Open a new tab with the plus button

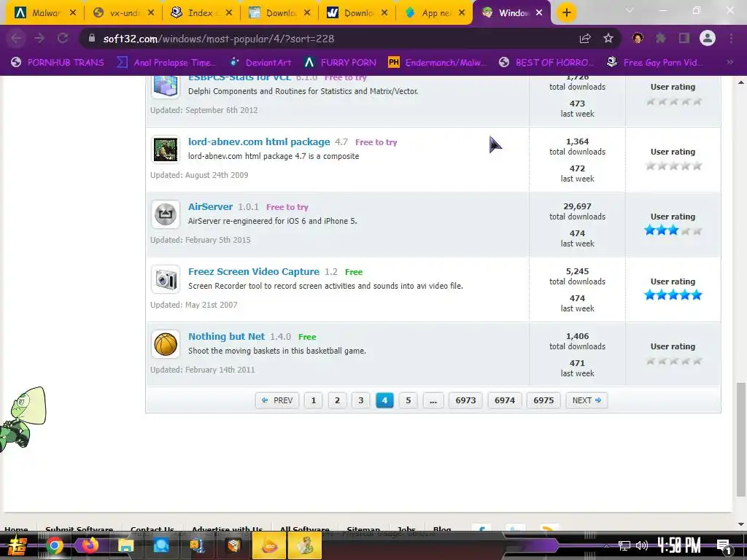[x=566, y=13]
